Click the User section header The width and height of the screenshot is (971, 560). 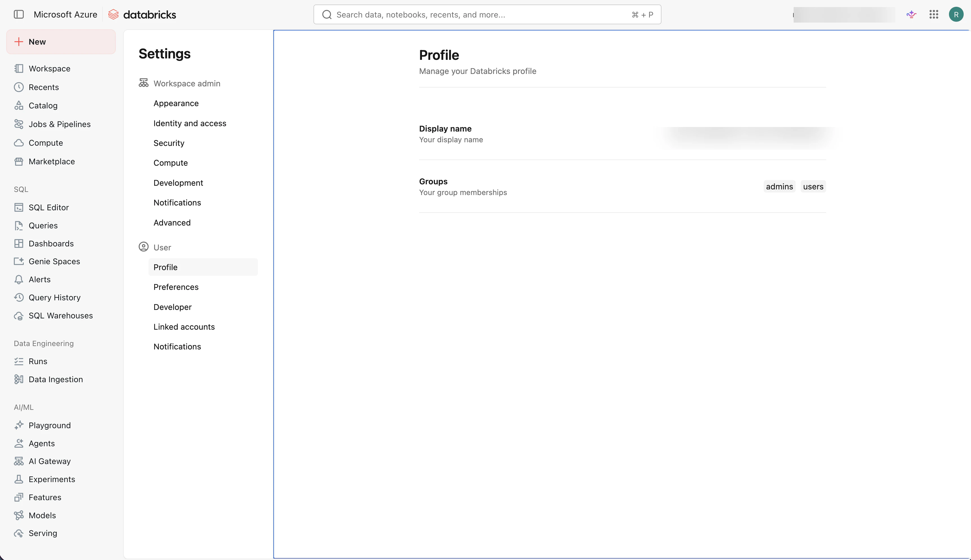click(162, 247)
